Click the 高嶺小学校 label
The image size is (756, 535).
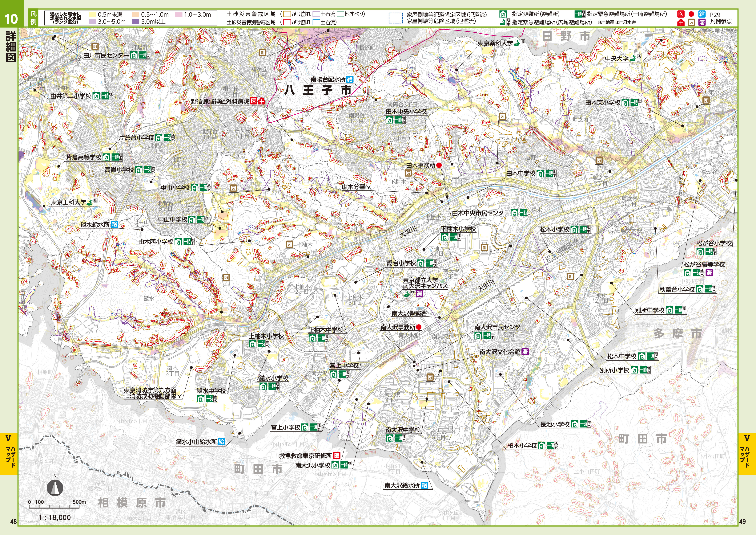point(119,170)
